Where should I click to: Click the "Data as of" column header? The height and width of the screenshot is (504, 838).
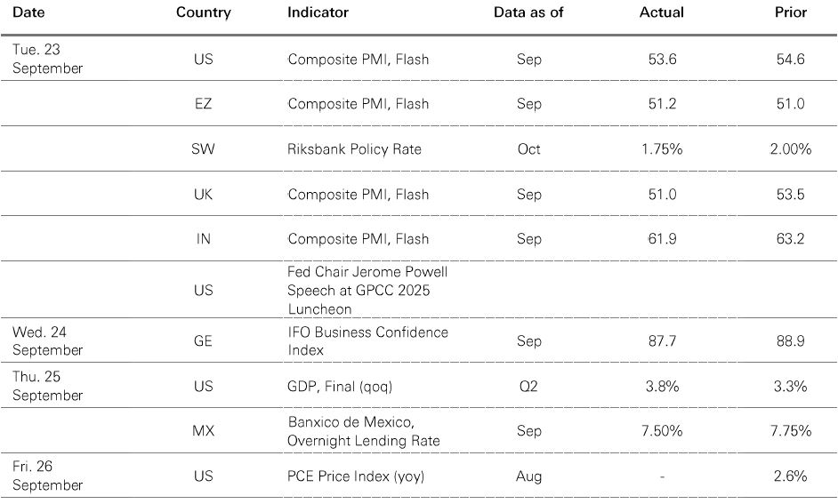click(528, 12)
